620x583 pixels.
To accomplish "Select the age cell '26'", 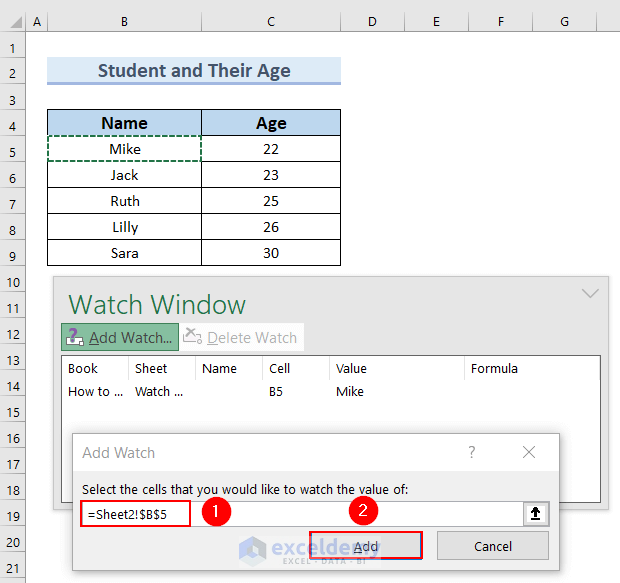I will tap(271, 227).
